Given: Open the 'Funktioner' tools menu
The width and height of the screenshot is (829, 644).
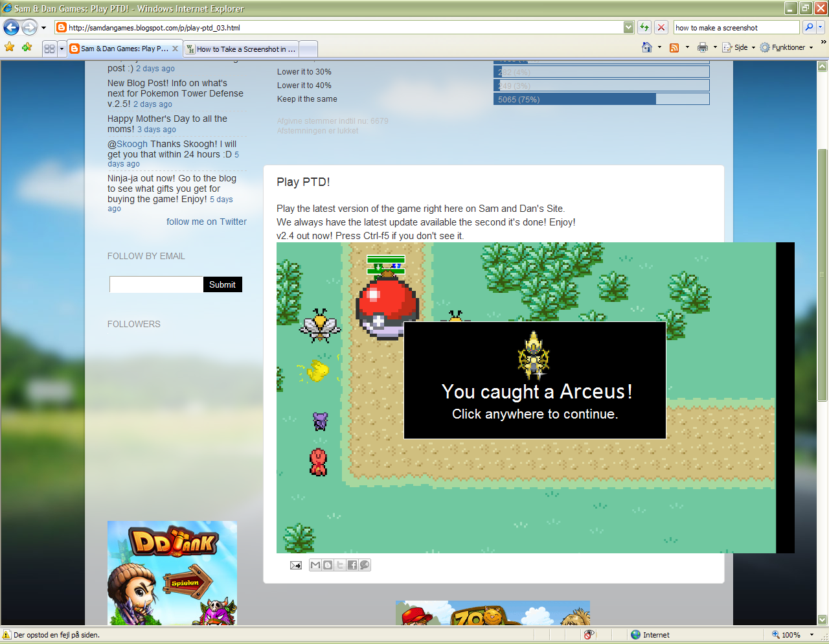Looking at the screenshot, I should tap(786, 47).
